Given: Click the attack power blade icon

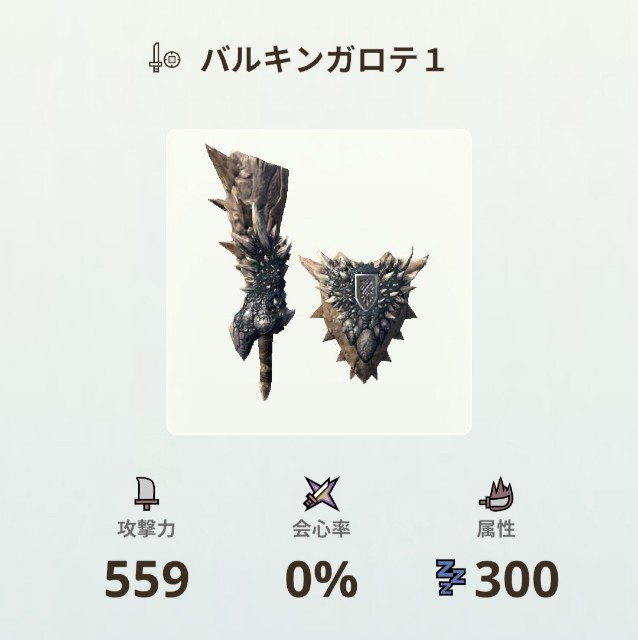Looking at the screenshot, I should coord(146,493).
